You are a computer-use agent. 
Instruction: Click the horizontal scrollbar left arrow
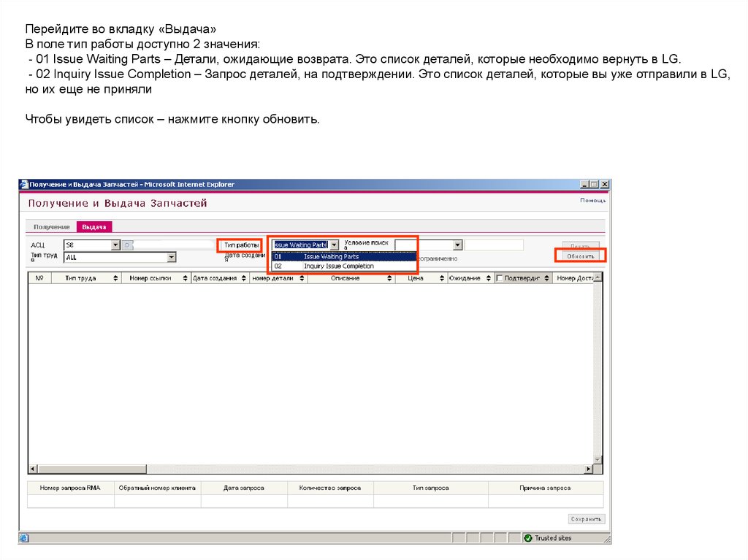[33, 469]
